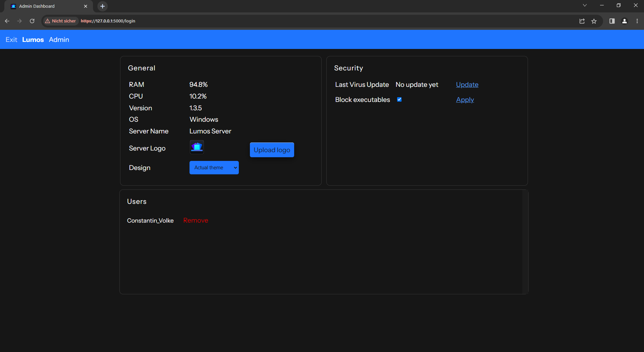
Task: Remove user Constantin_Volke
Action: [x=196, y=220]
